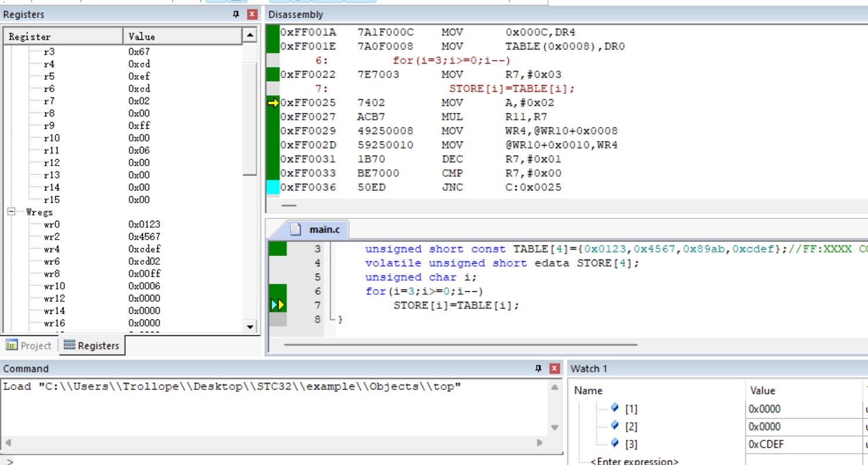Screen dimensions: 868x465
Task: Click the value 0x4567 of wr2
Action: pos(144,237)
